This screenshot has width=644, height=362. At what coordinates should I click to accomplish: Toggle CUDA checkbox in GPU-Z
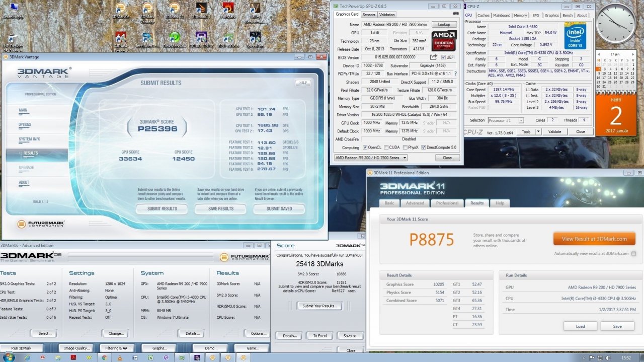click(386, 148)
